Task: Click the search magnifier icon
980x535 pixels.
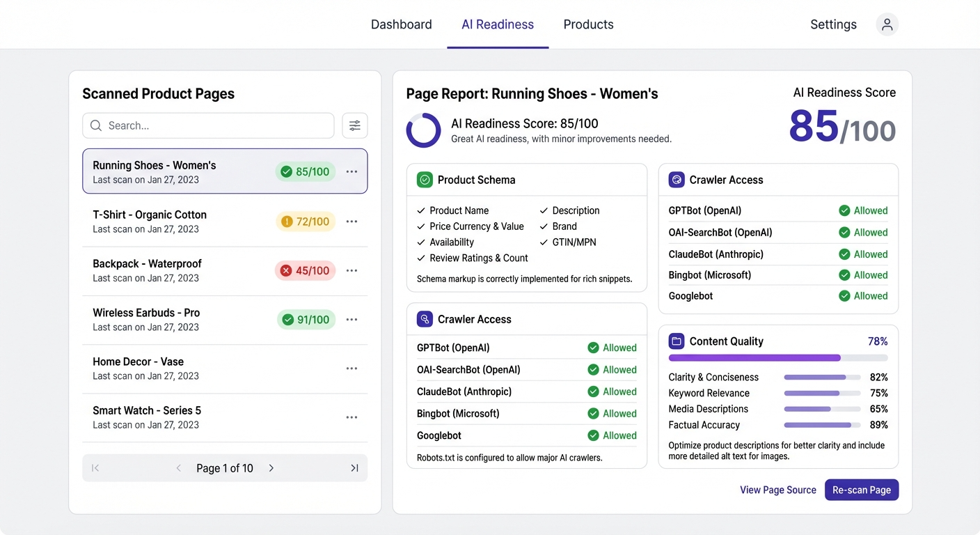Action: pos(95,125)
